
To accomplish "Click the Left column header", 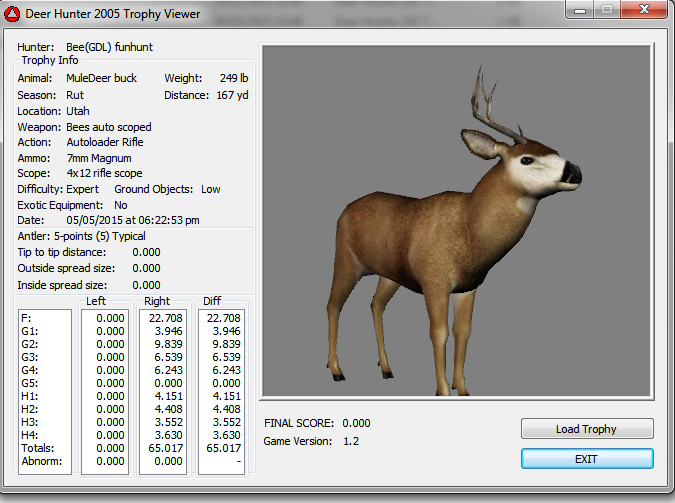I will pyautogui.click(x=96, y=301).
